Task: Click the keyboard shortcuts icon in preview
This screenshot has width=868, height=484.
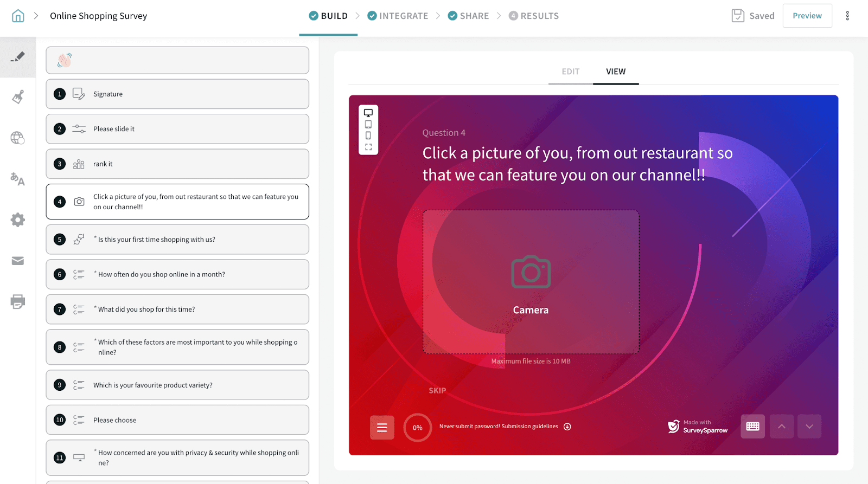Action: click(752, 427)
